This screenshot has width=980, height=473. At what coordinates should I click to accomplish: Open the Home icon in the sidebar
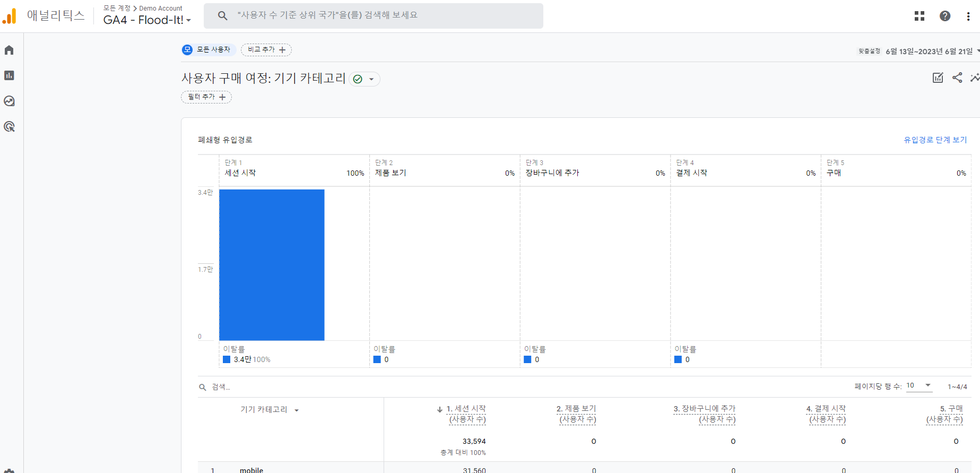click(x=9, y=50)
